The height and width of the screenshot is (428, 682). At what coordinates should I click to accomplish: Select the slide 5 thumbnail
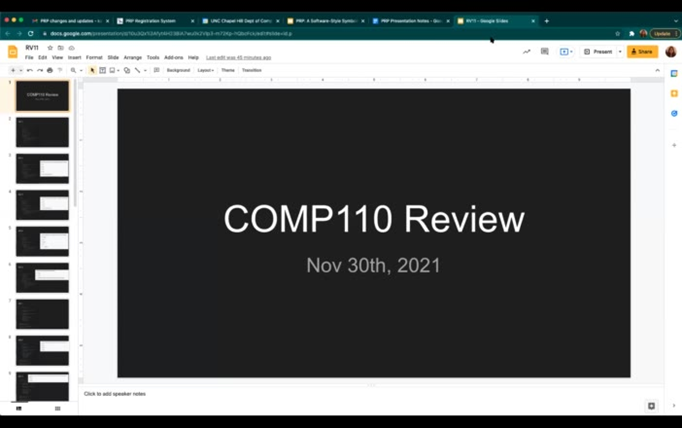point(42,241)
